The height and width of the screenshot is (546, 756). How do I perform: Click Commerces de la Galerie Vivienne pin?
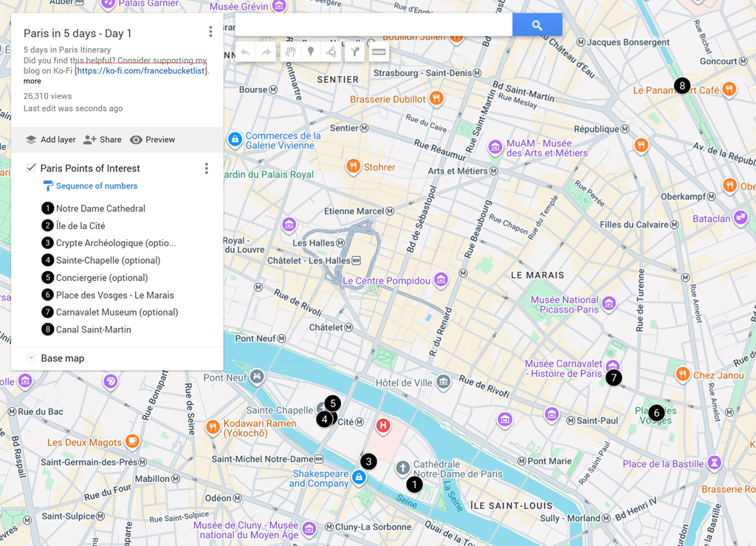235,140
